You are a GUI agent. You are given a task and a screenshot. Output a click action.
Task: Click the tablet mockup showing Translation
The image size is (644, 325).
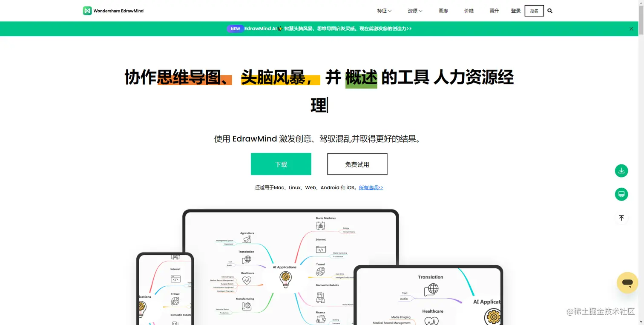428,295
